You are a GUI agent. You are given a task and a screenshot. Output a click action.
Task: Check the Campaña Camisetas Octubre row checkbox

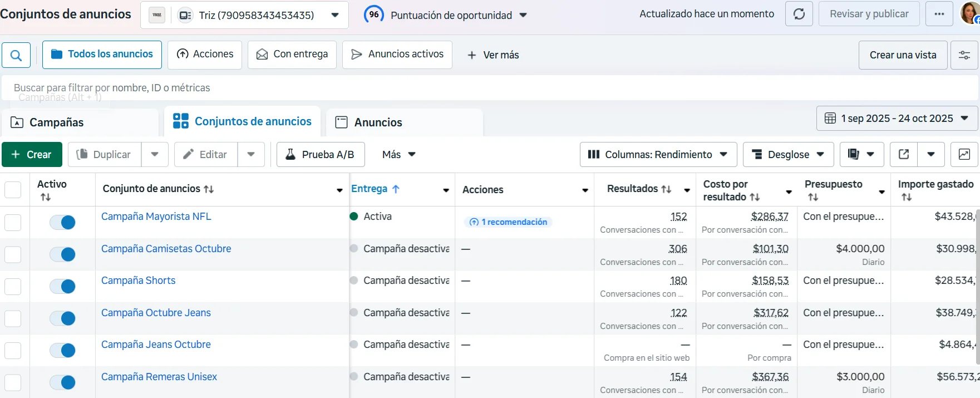[x=13, y=254]
